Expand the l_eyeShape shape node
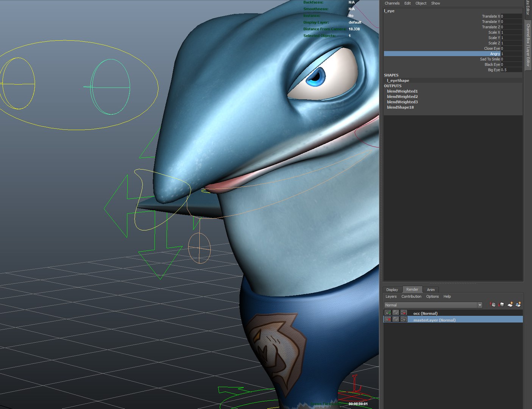The width and height of the screenshot is (532, 409). tap(398, 81)
